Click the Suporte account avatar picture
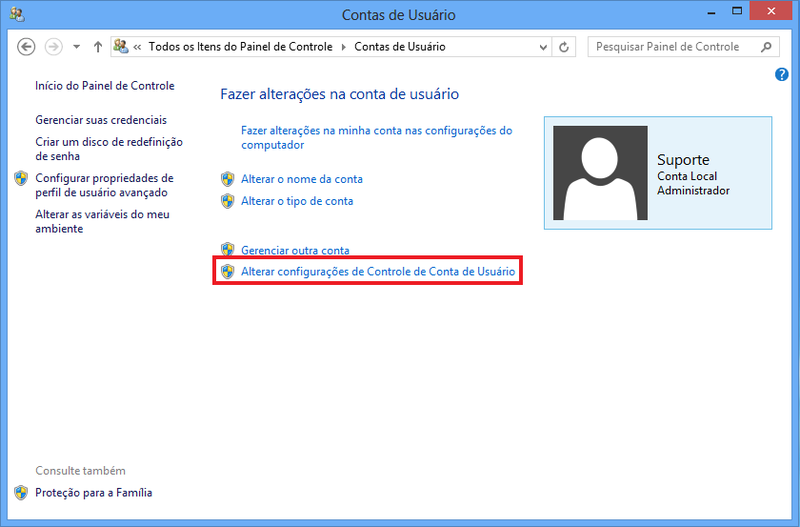Viewport: 800px width, 527px height. pos(600,173)
